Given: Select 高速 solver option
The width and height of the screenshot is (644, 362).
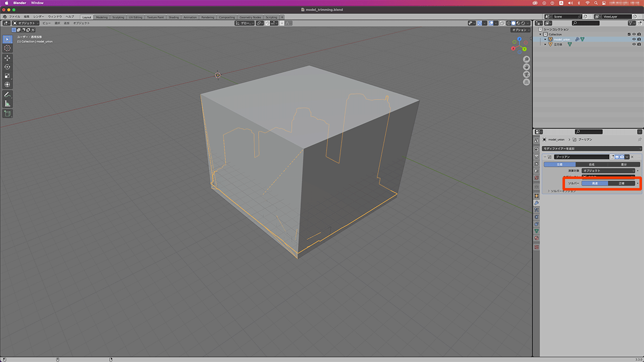Looking at the screenshot, I should (595, 184).
